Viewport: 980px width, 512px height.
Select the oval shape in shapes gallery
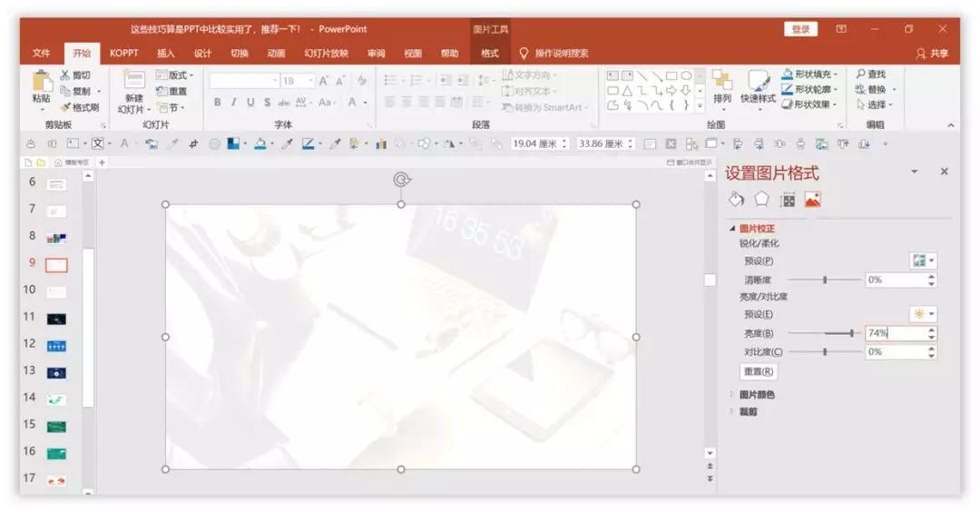686,75
